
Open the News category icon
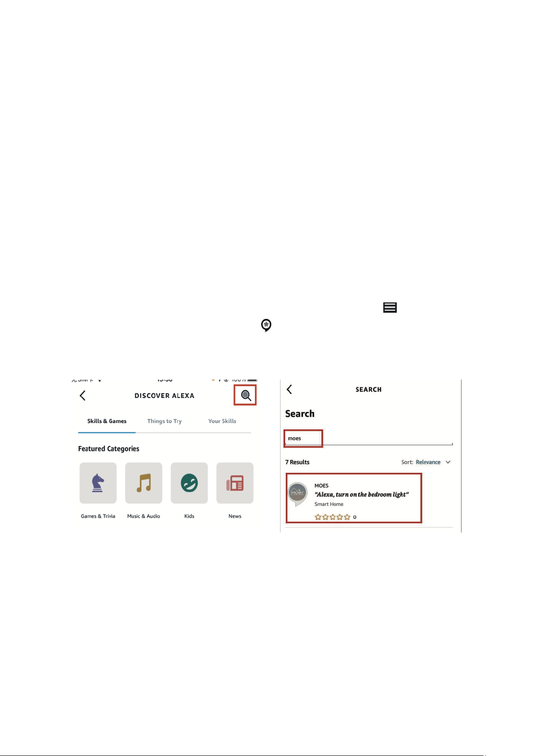(x=235, y=483)
